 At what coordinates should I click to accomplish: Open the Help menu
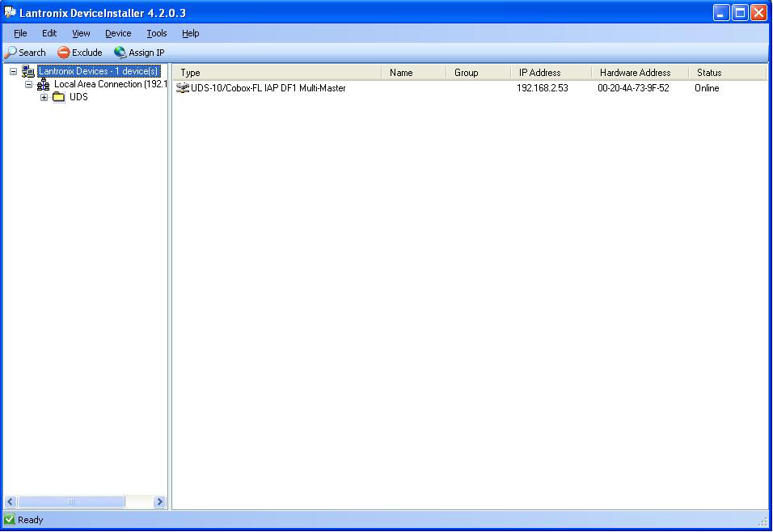click(x=190, y=33)
